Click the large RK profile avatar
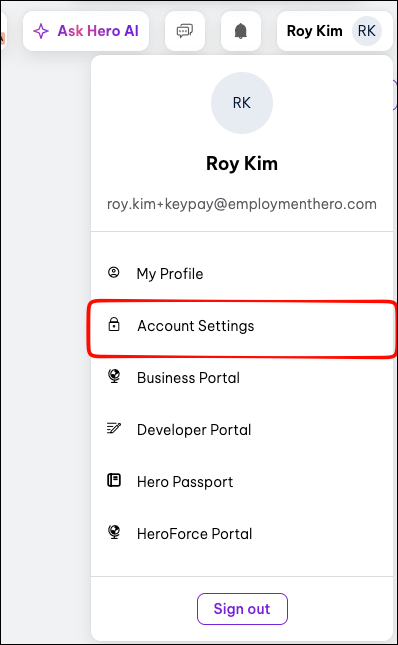The height and width of the screenshot is (645, 398). point(242,103)
